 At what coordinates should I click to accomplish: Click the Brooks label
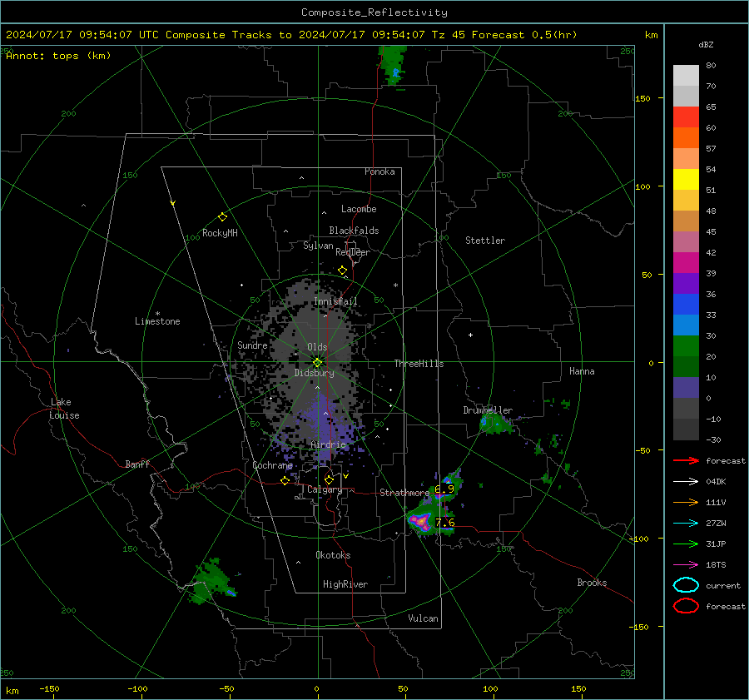click(x=592, y=583)
